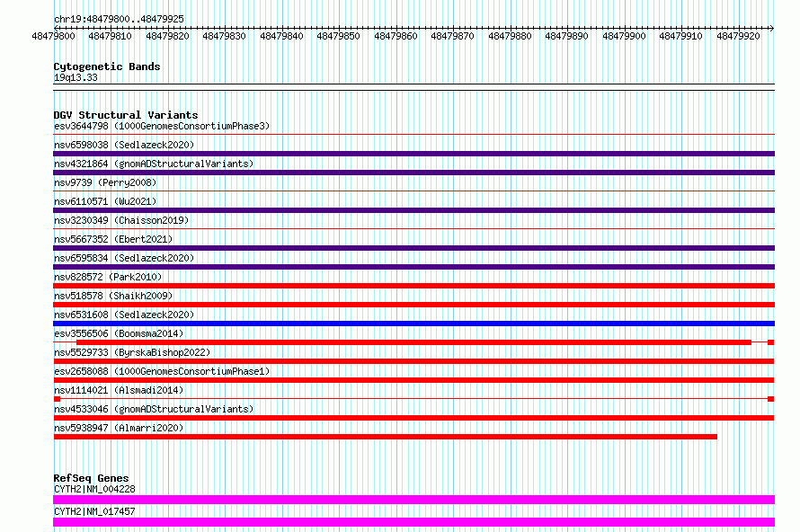Click ruler position 48479910
The height and width of the screenshot is (532, 800).
coord(681,36)
